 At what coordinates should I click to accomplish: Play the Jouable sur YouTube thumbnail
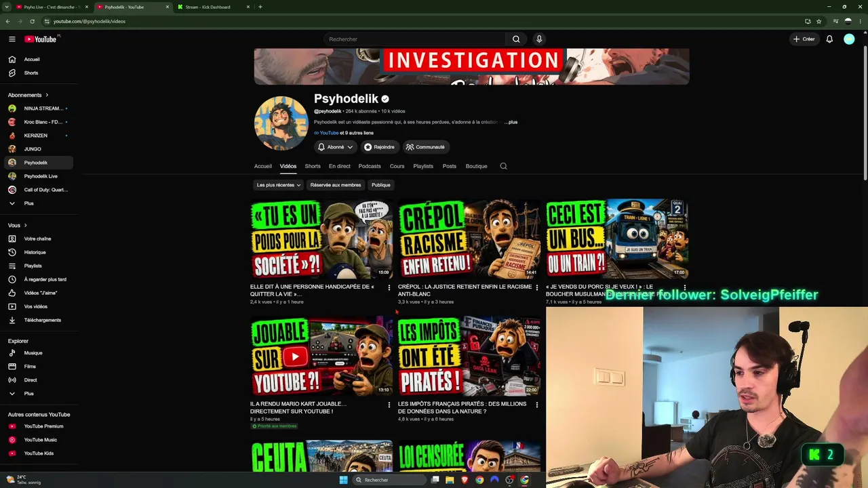321,355
